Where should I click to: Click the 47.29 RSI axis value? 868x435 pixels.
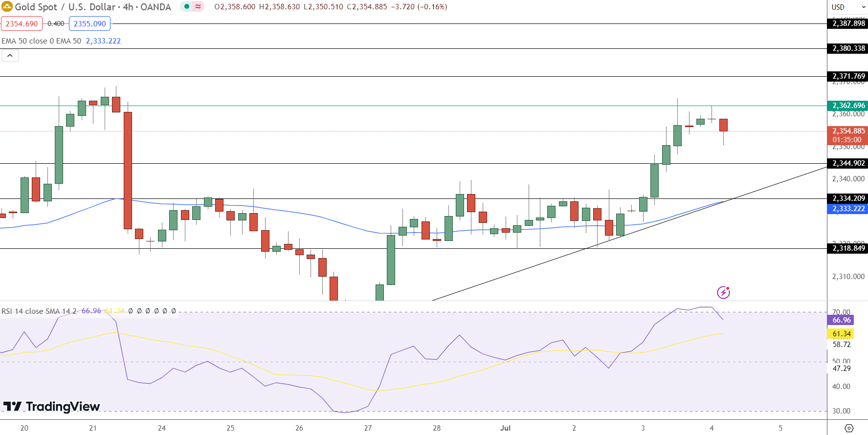(x=841, y=369)
